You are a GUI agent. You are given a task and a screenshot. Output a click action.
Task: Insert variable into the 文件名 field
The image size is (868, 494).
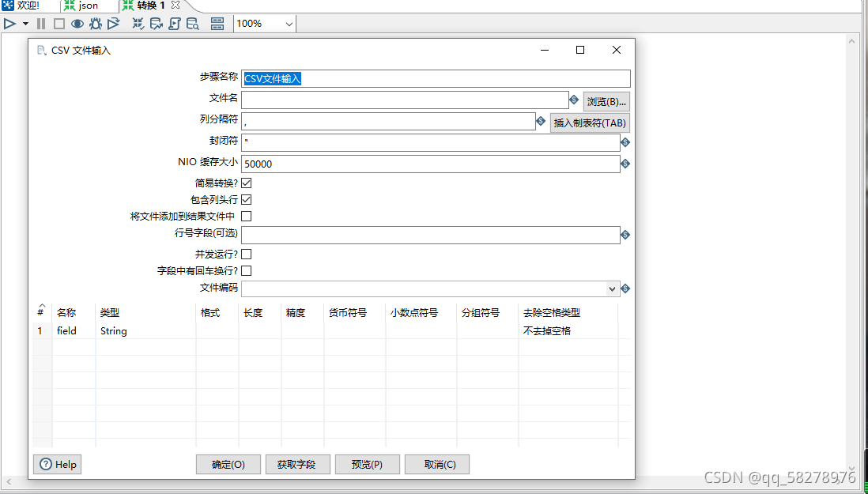pos(574,100)
